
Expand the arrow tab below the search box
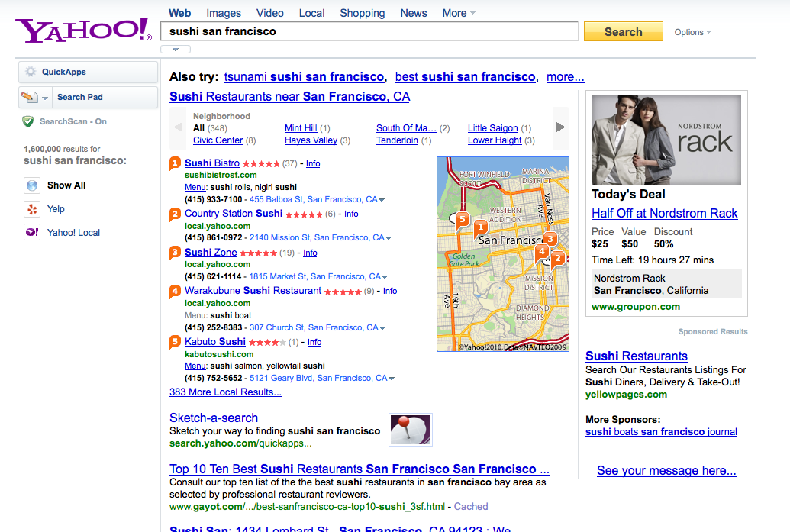(x=175, y=48)
